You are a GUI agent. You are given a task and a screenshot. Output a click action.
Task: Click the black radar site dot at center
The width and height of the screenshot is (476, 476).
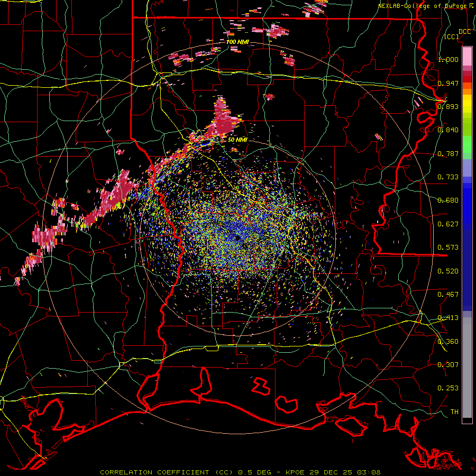pos(237,237)
